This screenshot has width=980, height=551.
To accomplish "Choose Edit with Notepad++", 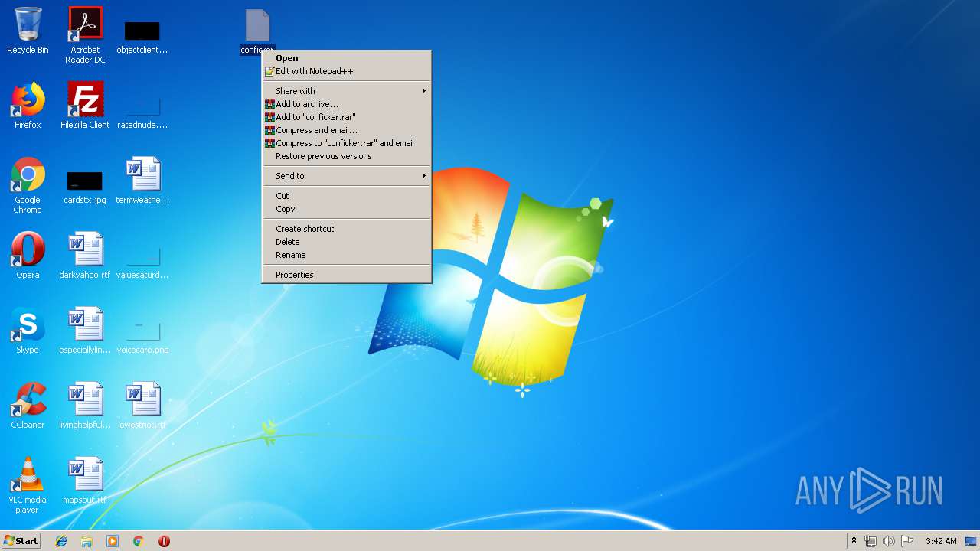I will [x=347, y=71].
